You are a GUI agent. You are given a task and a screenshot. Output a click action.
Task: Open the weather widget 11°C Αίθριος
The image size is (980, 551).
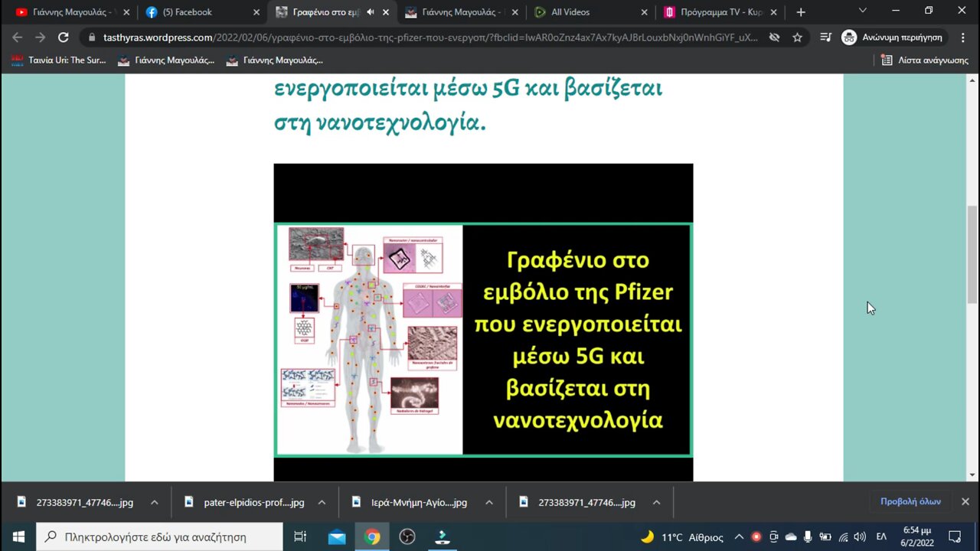682,537
